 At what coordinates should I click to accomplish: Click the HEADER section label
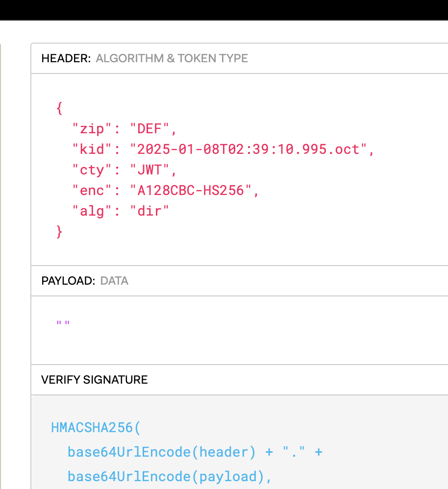coord(66,58)
